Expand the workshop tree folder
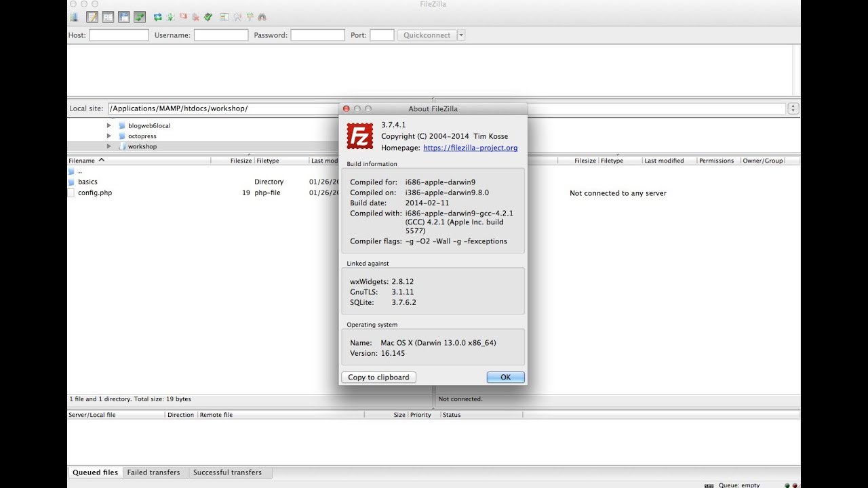This screenshot has height=488, width=868. pos(109,146)
